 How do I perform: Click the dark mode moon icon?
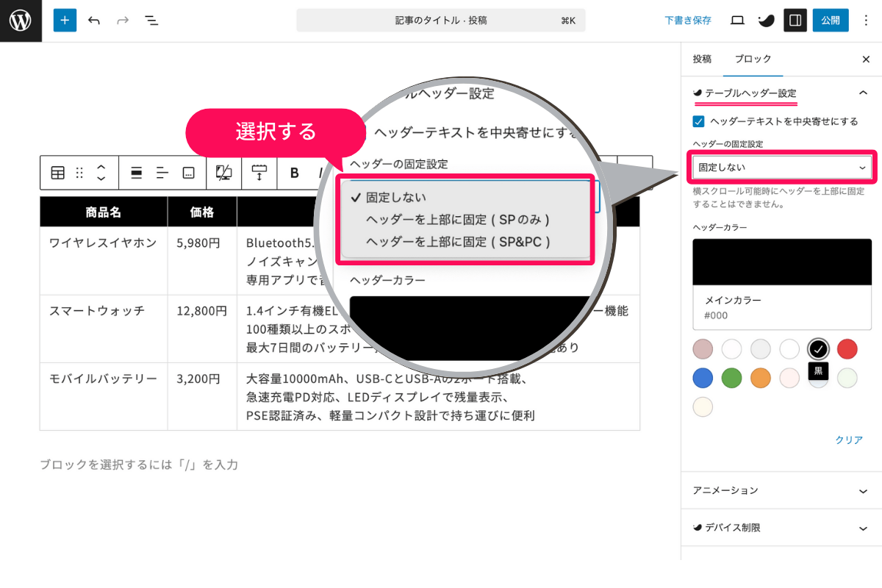tap(765, 20)
